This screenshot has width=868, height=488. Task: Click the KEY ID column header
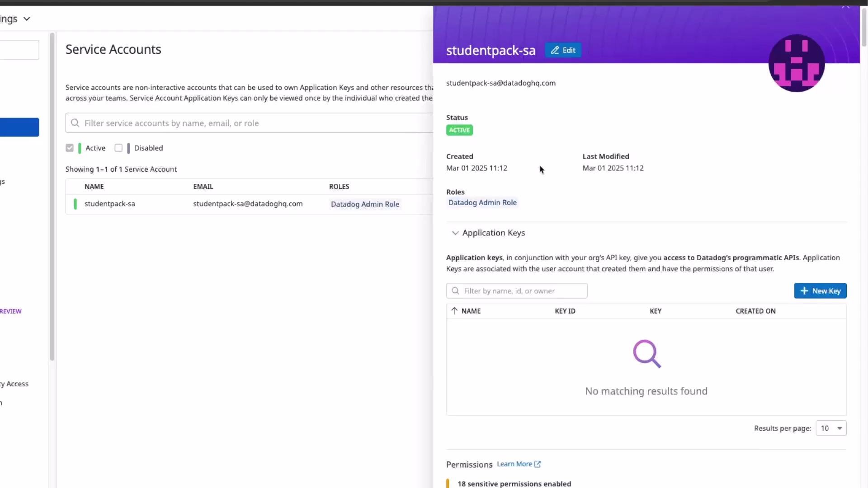565,311
